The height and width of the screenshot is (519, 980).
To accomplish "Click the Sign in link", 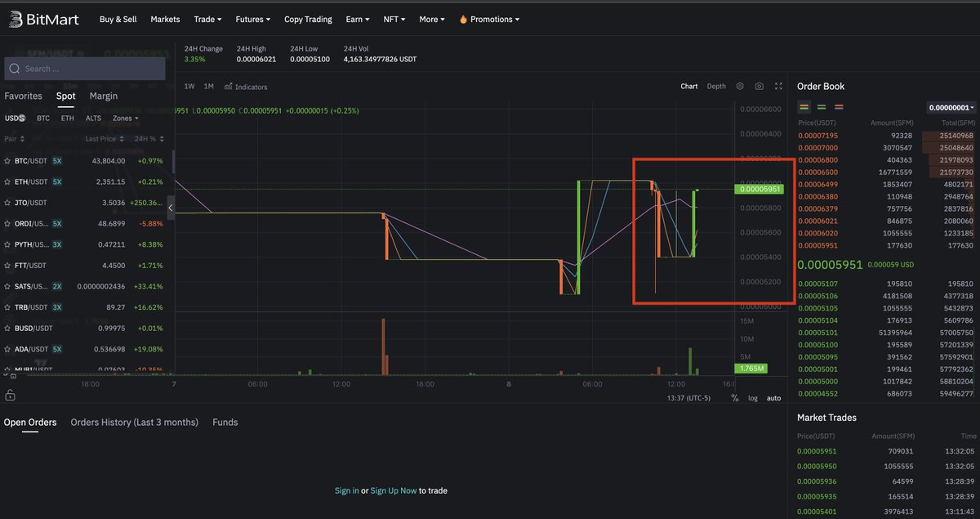I will click(346, 490).
